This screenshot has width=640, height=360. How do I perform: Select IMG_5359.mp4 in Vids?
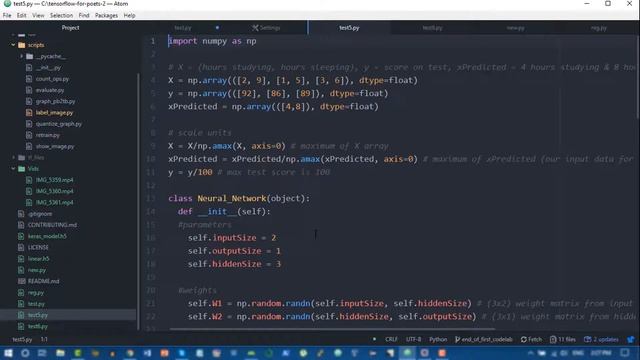click(x=54, y=180)
